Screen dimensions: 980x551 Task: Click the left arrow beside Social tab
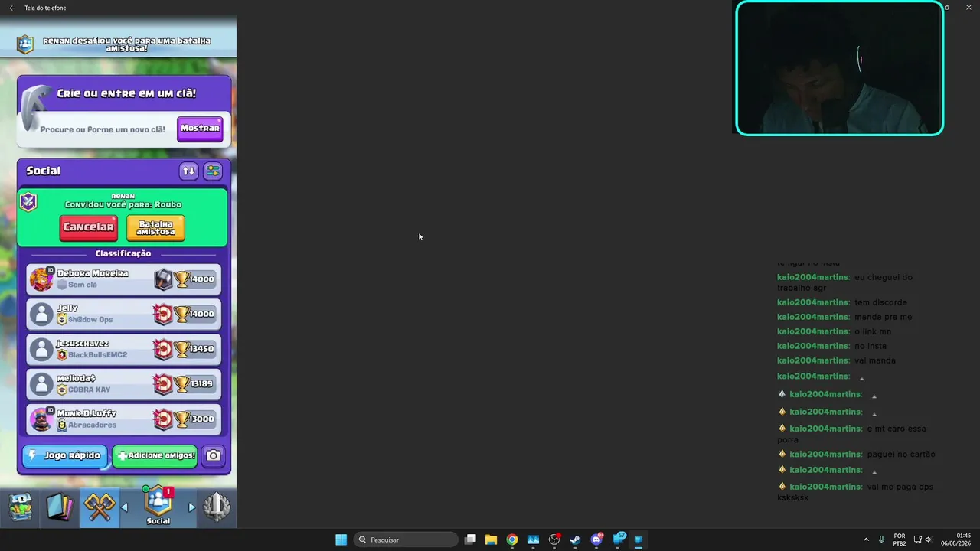(x=125, y=507)
